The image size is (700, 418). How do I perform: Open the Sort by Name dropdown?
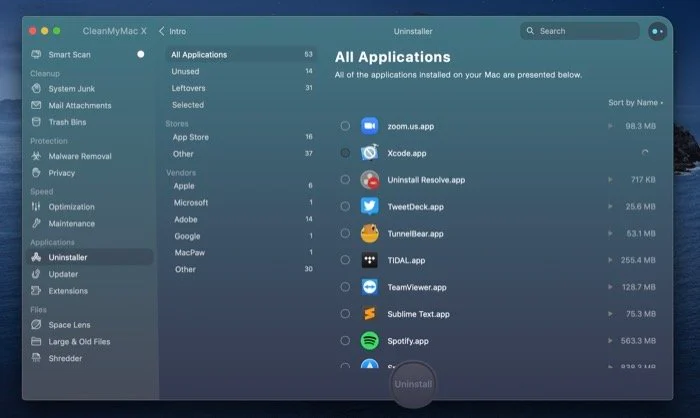[x=635, y=102]
